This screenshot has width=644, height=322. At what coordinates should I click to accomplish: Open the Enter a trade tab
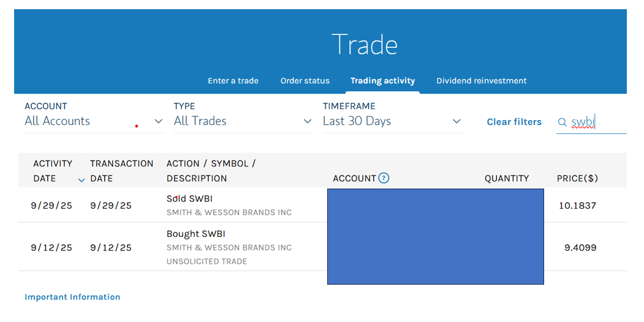click(233, 81)
